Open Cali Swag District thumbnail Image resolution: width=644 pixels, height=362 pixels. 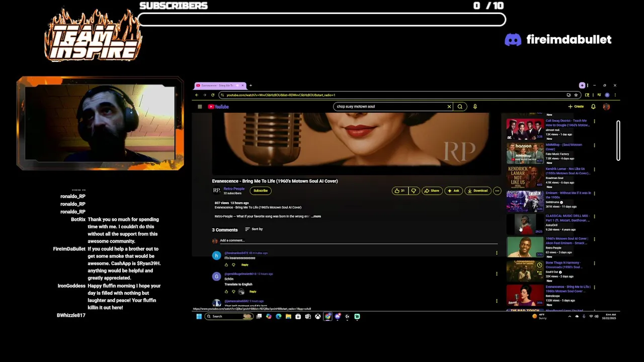coord(525,129)
